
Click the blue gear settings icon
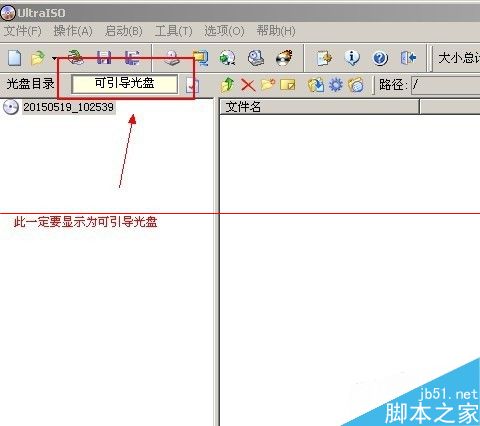336,85
